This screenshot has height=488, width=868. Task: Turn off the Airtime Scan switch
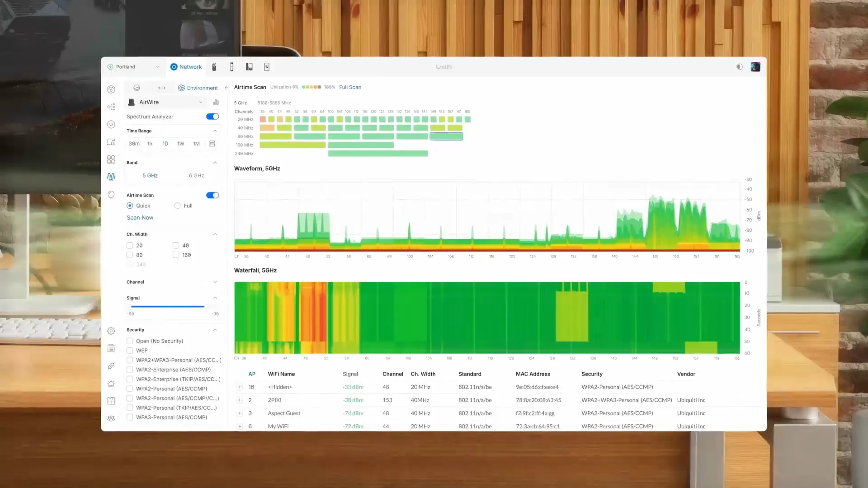pyautogui.click(x=212, y=195)
